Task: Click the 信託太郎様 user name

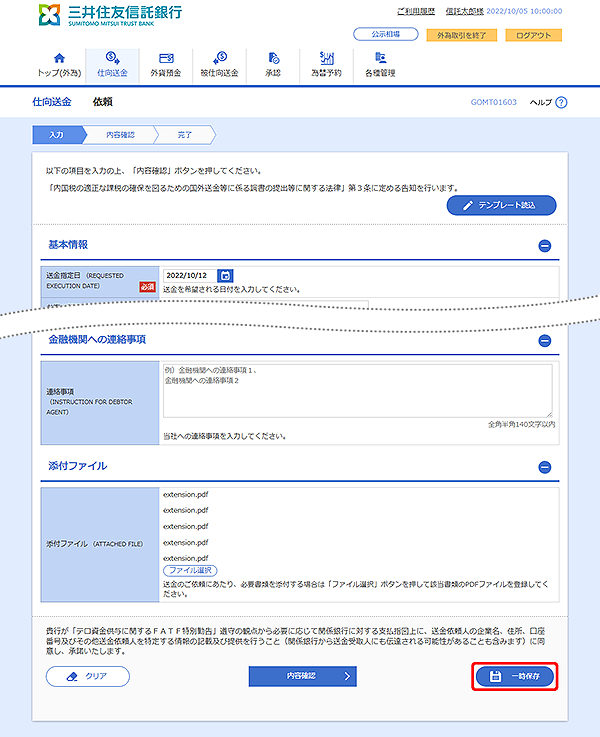Action: (x=464, y=11)
